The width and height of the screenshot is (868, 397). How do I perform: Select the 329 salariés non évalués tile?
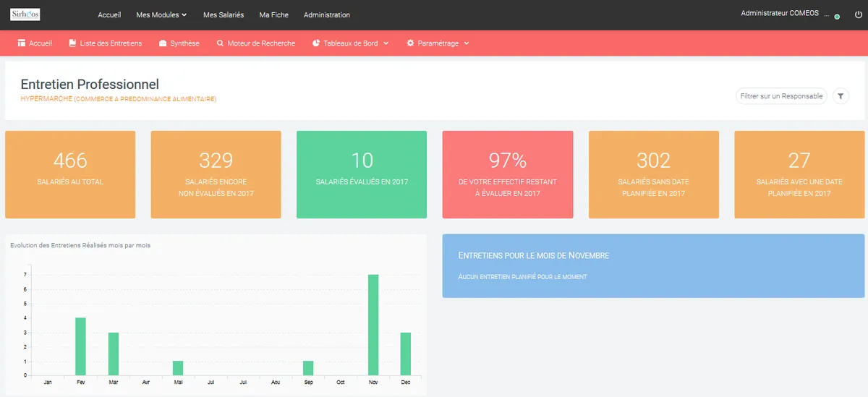pos(216,174)
